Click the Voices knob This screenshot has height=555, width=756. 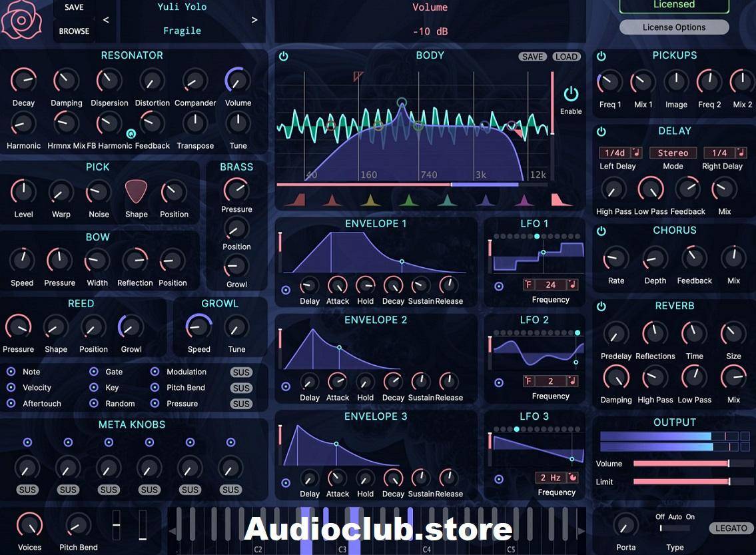29,525
